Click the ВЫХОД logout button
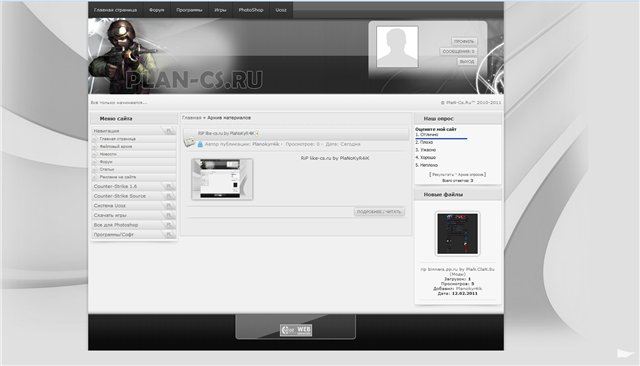The width and height of the screenshot is (640, 366). pyautogui.click(x=467, y=62)
